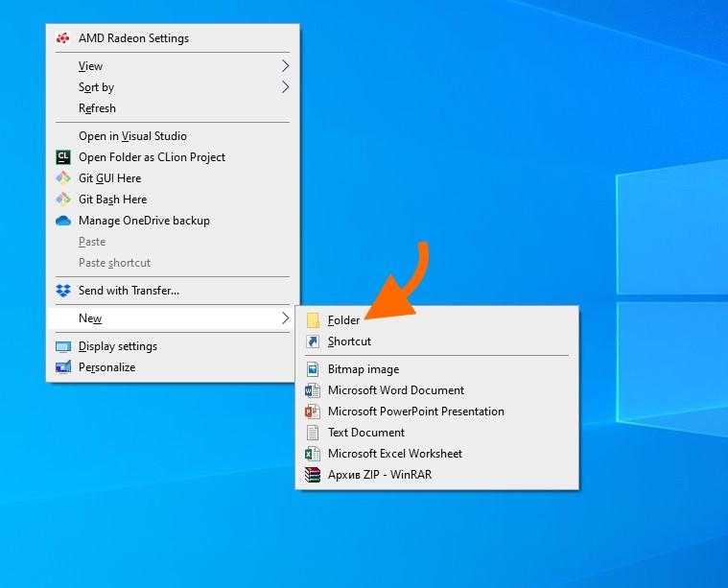Screen dimensions: 728x588
Task: Click the Paste shortcut entry
Action: click(173, 263)
